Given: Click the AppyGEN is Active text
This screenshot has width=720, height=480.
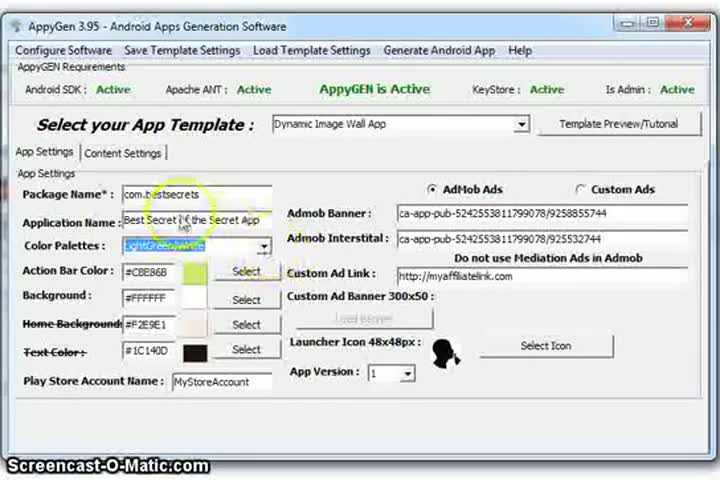Looking at the screenshot, I should 375,89.
